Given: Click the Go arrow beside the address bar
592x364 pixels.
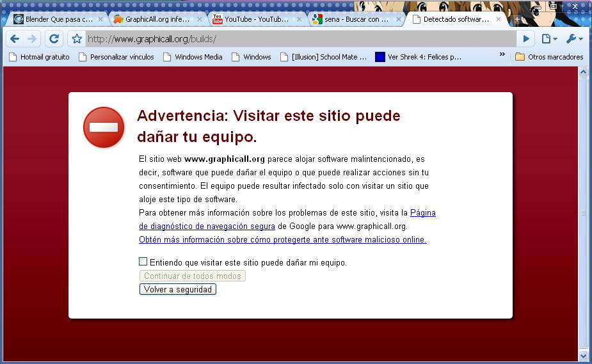Looking at the screenshot, I should (526, 38).
